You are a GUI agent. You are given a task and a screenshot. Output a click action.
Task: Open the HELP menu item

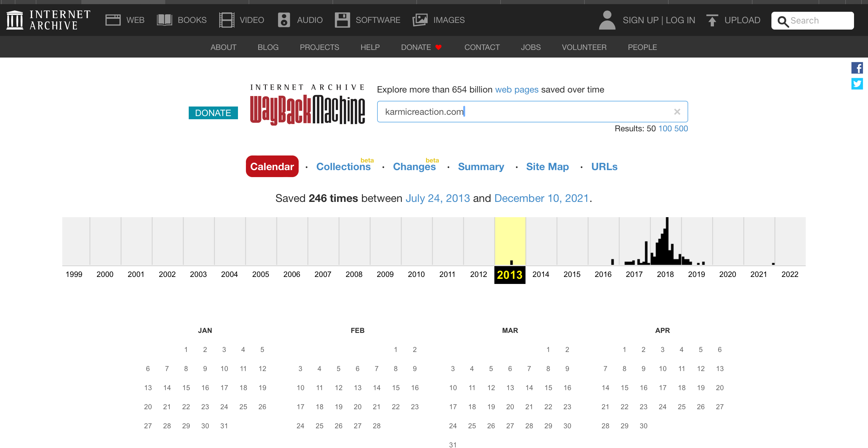(x=370, y=47)
